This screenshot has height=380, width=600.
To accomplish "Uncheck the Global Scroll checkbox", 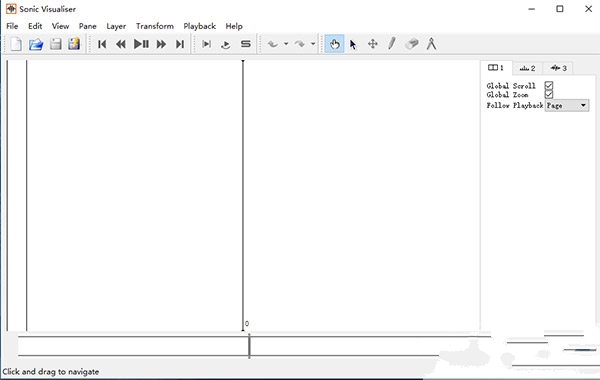I will point(549,85).
